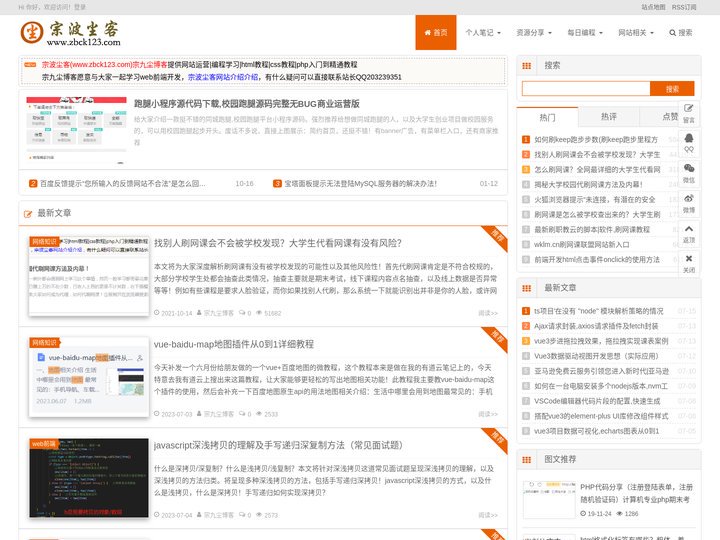Click the grid icon beside sidebar 最新文章 heading
720x540 pixels.
(527, 288)
